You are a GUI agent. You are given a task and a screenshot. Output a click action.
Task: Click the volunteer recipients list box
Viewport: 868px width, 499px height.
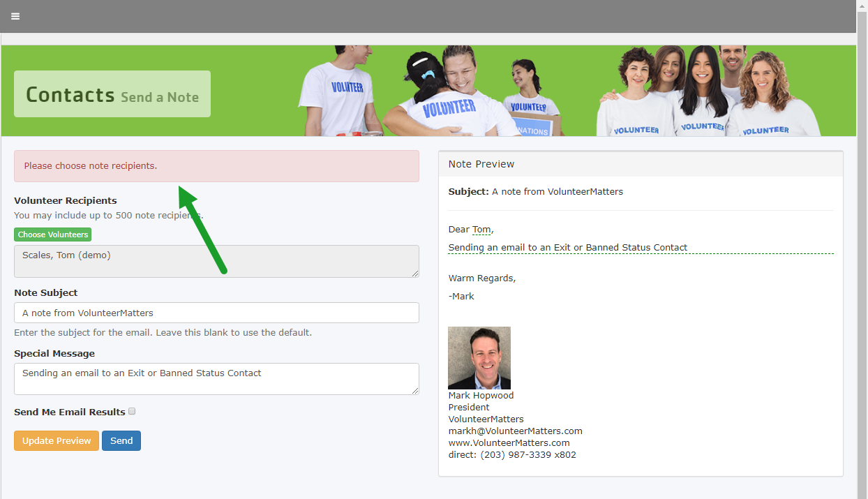(x=216, y=261)
